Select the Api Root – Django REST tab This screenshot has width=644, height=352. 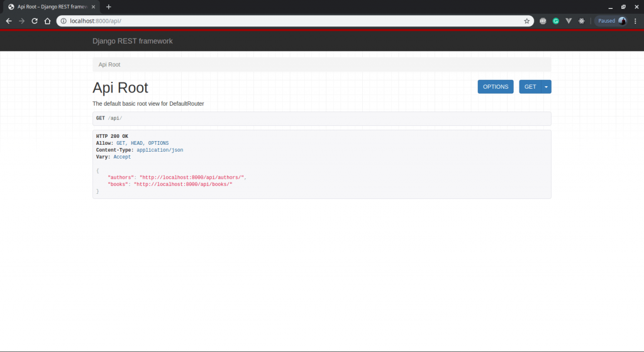[52, 6]
